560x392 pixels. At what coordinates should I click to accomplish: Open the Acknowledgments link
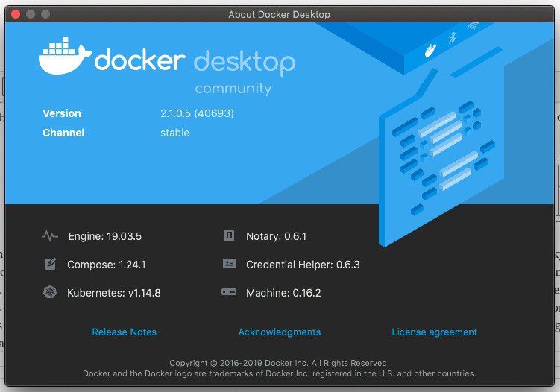click(x=280, y=332)
